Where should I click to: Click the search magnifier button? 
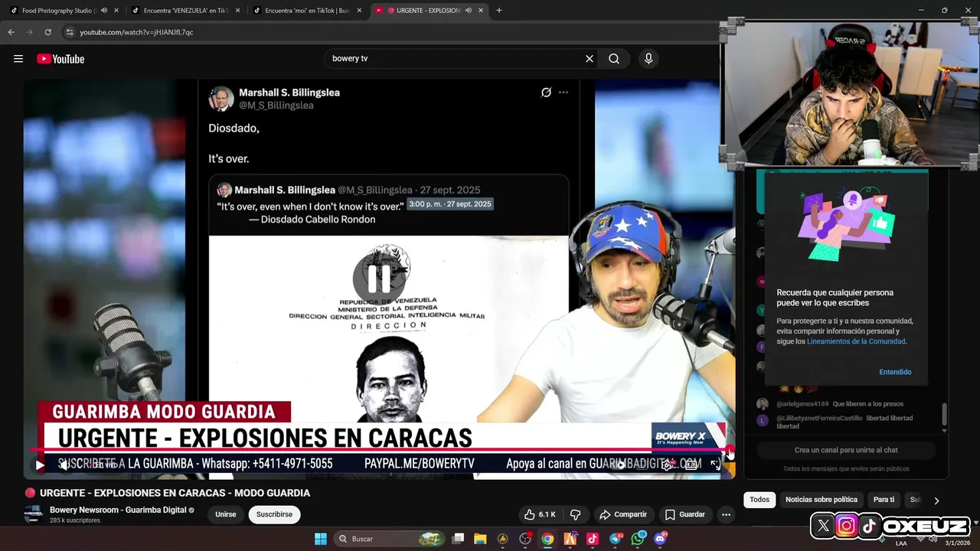click(614, 59)
